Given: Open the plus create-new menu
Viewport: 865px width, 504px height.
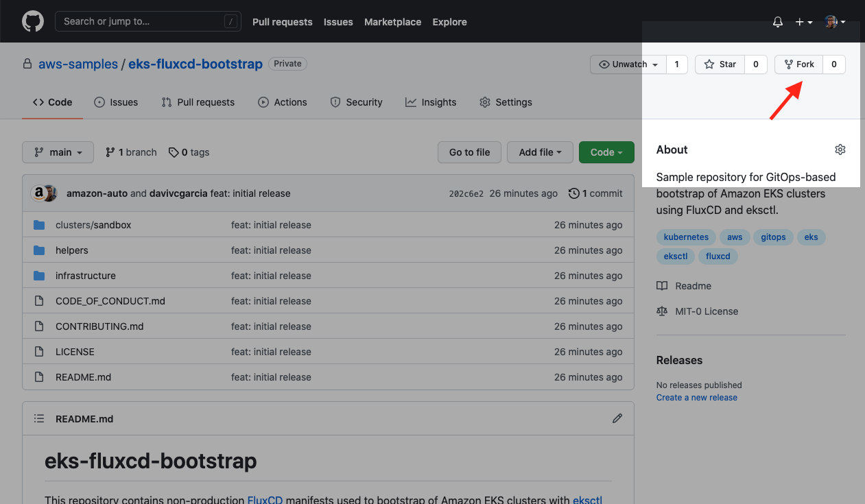Looking at the screenshot, I should pyautogui.click(x=804, y=22).
